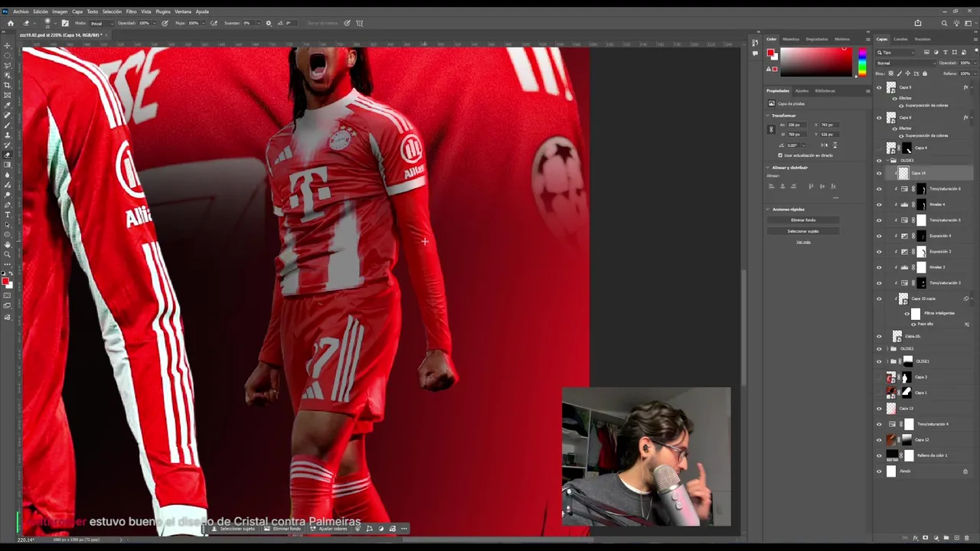This screenshot has width=980, height=551.
Task: Select the Pen tool
Action: [x=8, y=205]
